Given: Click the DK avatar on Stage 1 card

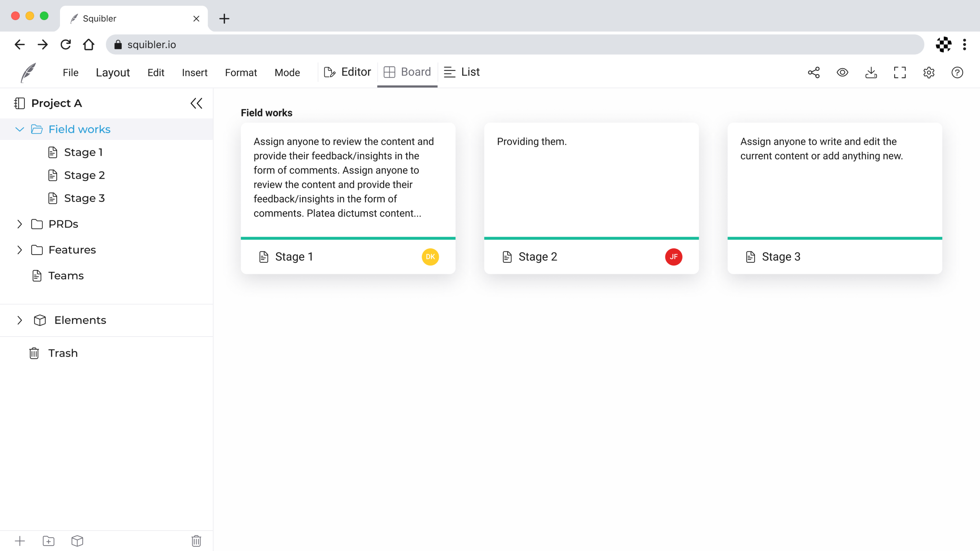Looking at the screenshot, I should pos(430,256).
